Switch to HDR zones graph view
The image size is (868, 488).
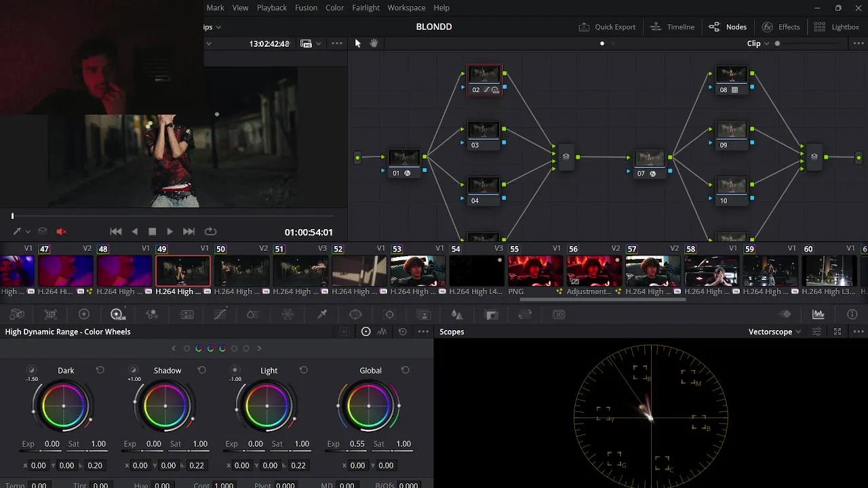pyautogui.click(x=382, y=332)
